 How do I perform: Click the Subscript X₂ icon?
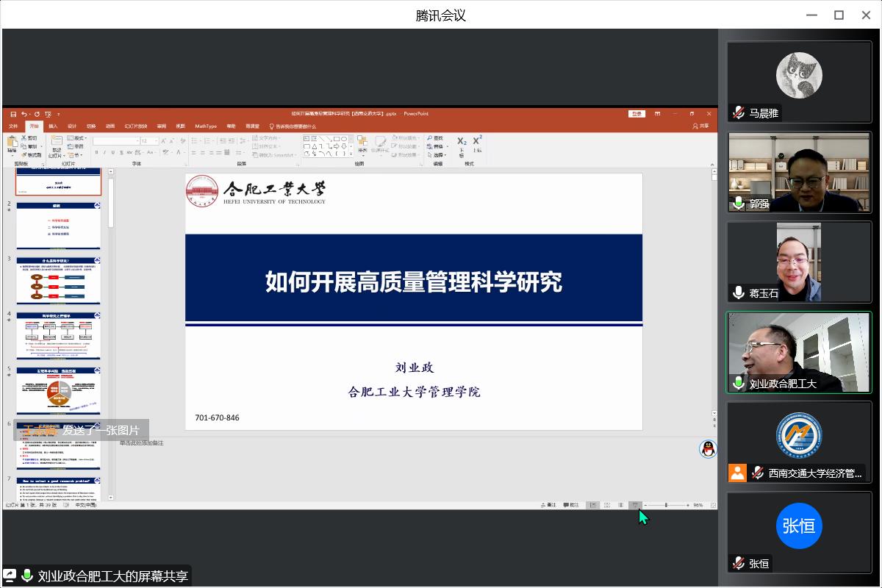click(x=462, y=141)
